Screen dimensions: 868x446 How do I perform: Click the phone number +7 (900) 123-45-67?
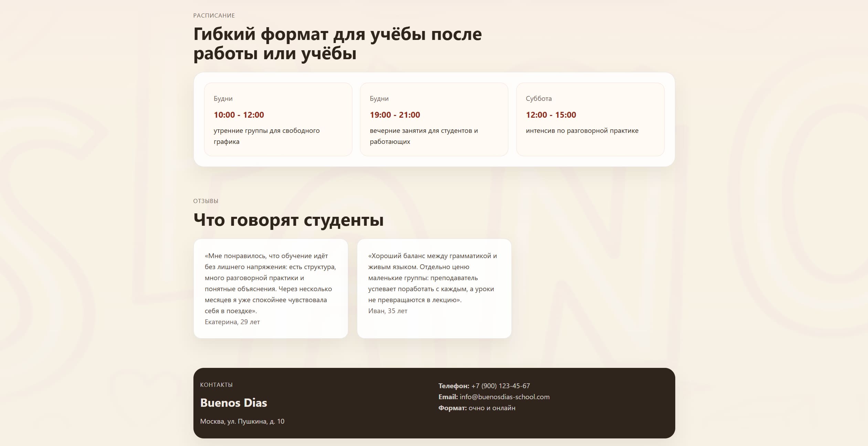click(x=500, y=386)
